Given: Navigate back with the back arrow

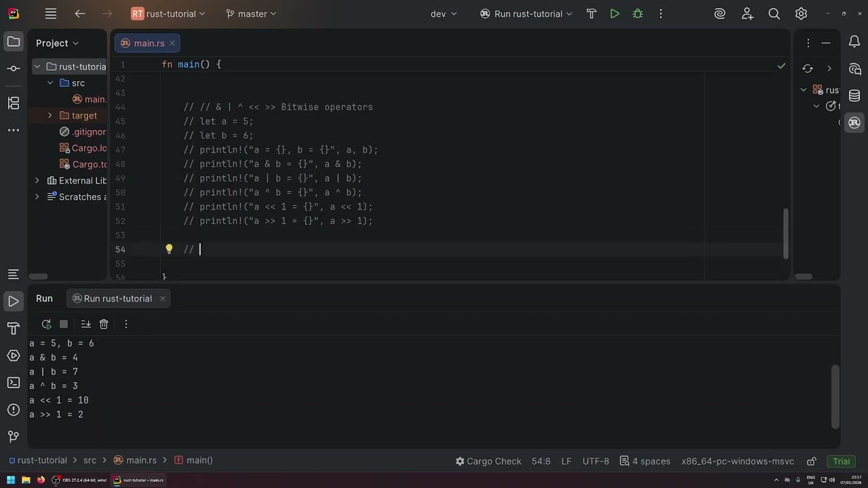Looking at the screenshot, I should 80,14.
